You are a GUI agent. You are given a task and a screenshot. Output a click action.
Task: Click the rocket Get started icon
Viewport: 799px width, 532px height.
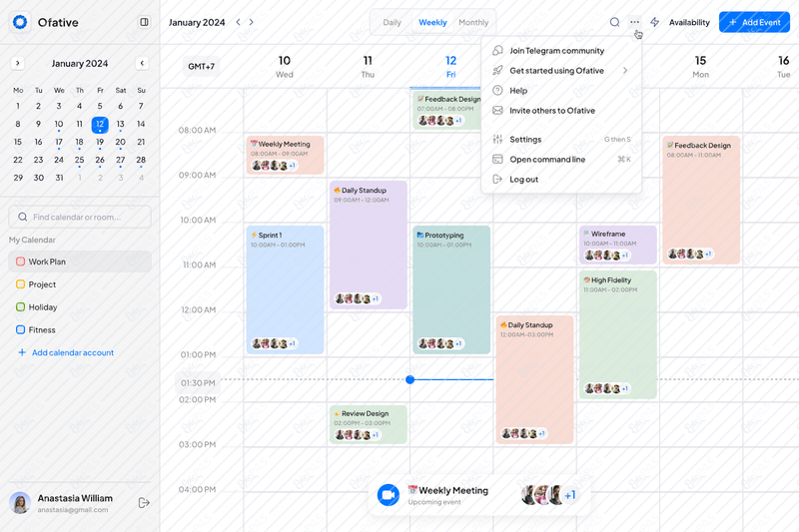pos(497,70)
